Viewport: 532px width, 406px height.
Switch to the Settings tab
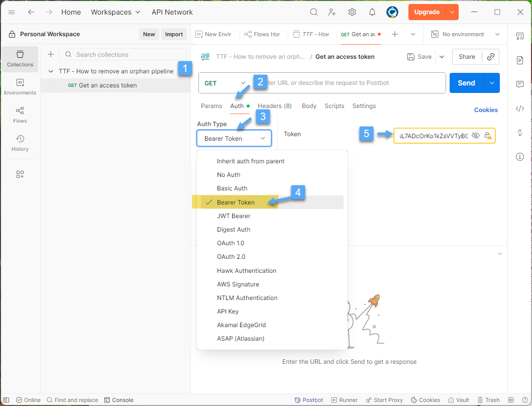coord(364,106)
